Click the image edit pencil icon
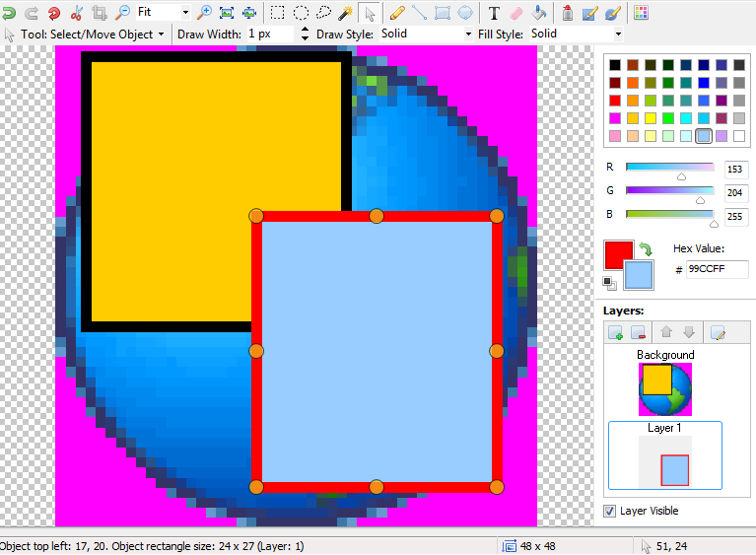This screenshot has height=555, width=756. (590, 13)
